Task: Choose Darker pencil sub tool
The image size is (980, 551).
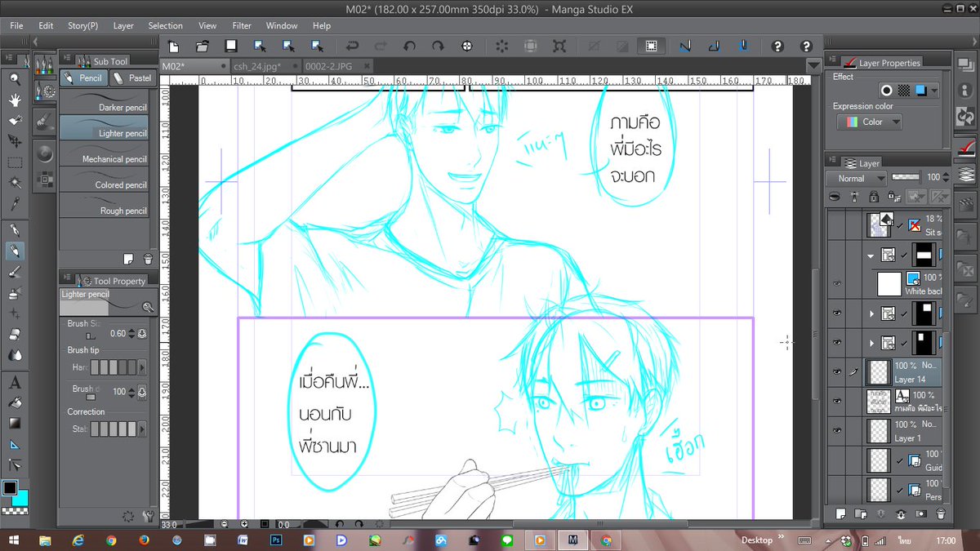Action: (104, 103)
